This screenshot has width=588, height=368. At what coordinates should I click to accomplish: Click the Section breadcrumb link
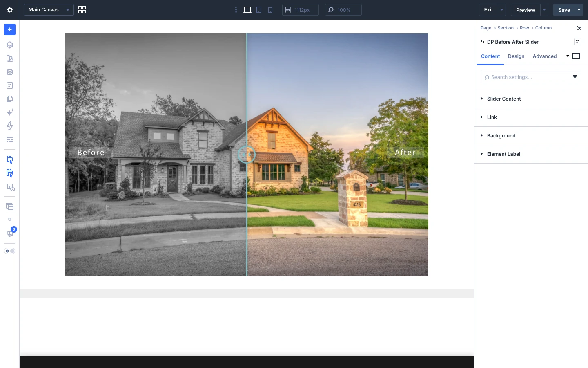tap(506, 28)
